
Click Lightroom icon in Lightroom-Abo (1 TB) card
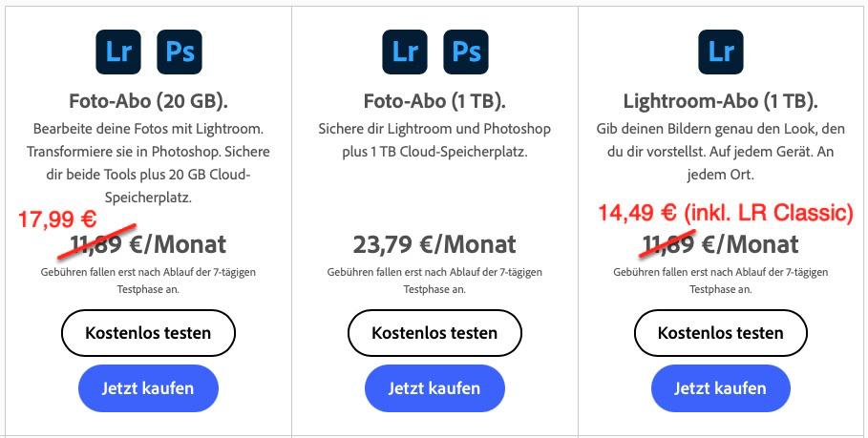(x=721, y=52)
